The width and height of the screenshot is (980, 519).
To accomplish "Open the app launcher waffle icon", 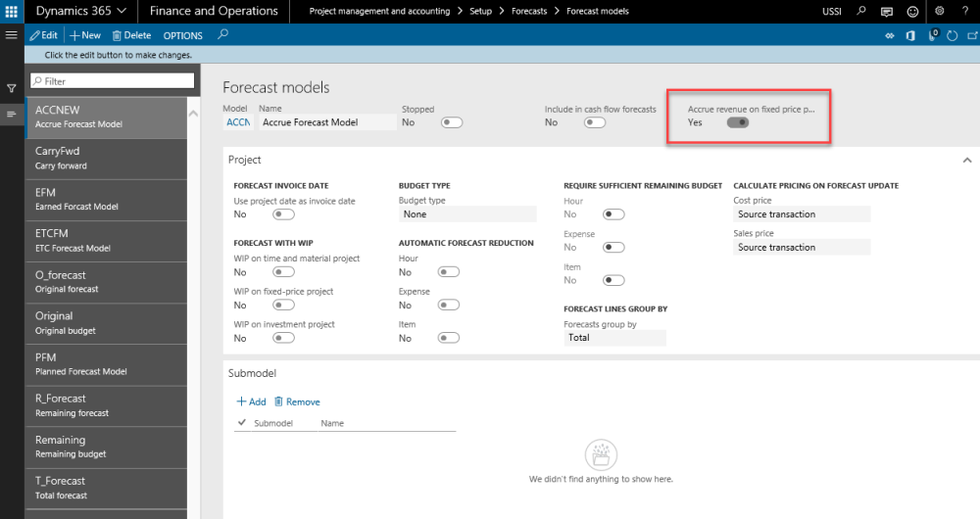I will (x=12, y=11).
